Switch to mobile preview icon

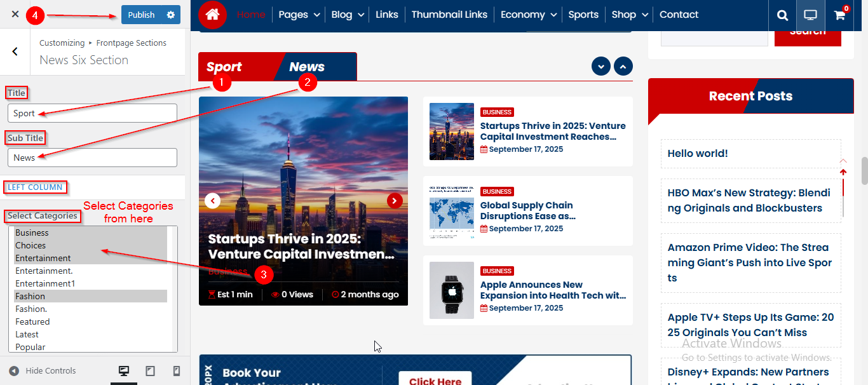177,371
